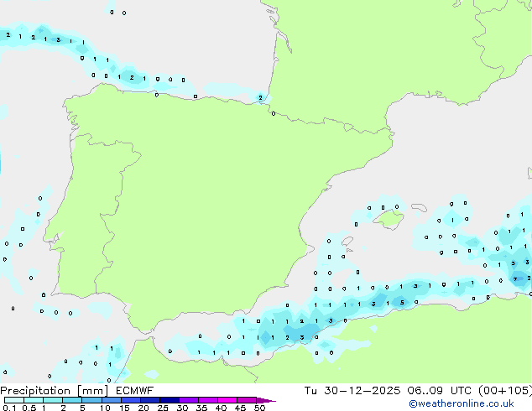Click the '30' legend scale label
This screenshot has width=532, height=411.
click(x=182, y=408)
